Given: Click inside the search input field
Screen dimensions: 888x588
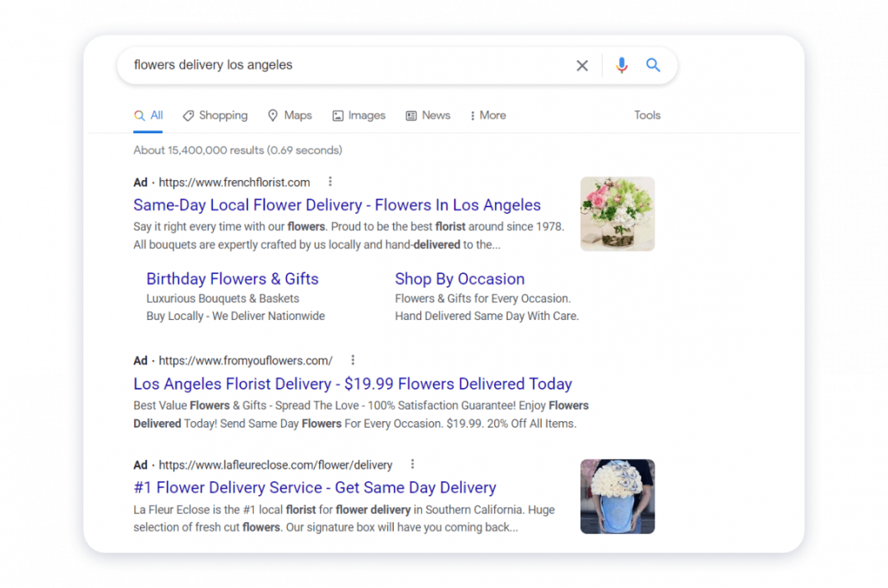Looking at the screenshot, I should (329, 65).
